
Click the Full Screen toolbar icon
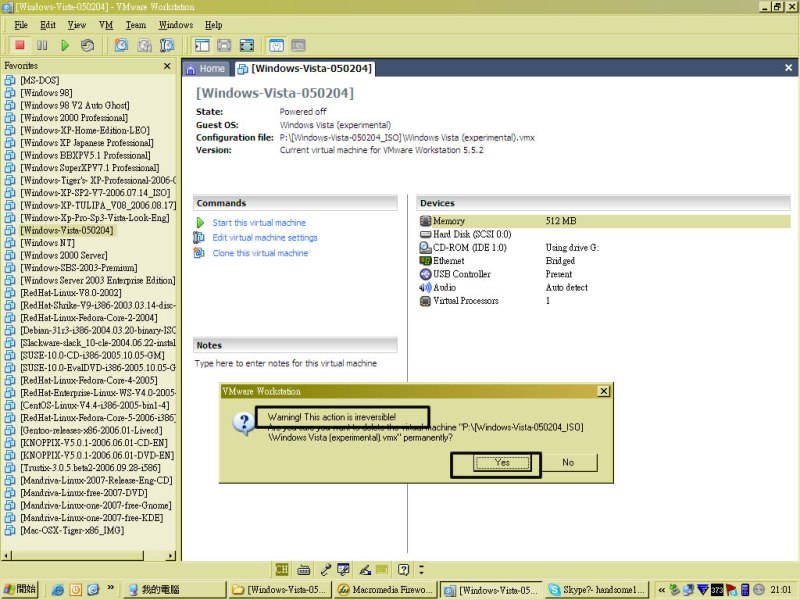(x=247, y=45)
